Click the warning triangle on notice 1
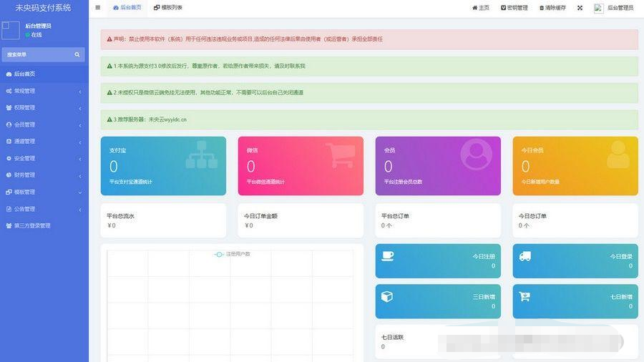The image size is (644, 362). click(x=109, y=66)
